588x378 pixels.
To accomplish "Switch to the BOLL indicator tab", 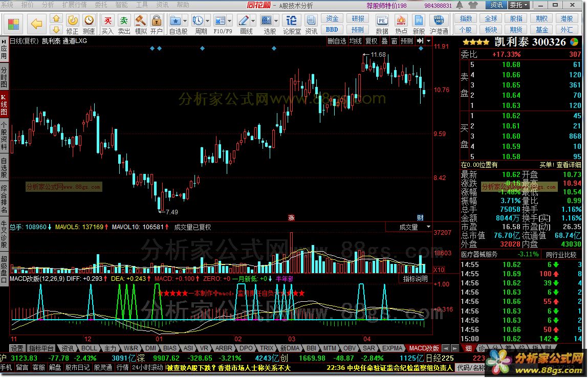I will click(89, 348).
